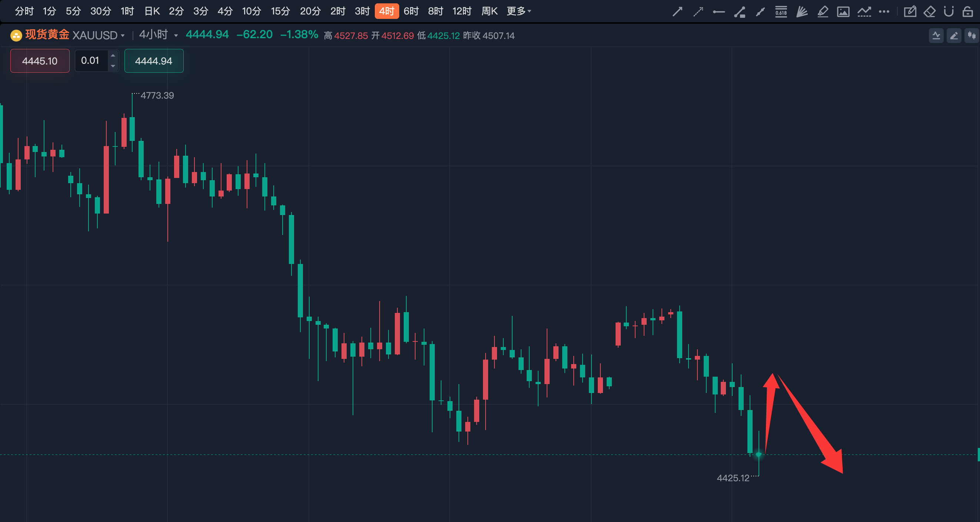Toggle the magnet snap mode
Viewport: 980px width, 522px height.
(x=949, y=11)
